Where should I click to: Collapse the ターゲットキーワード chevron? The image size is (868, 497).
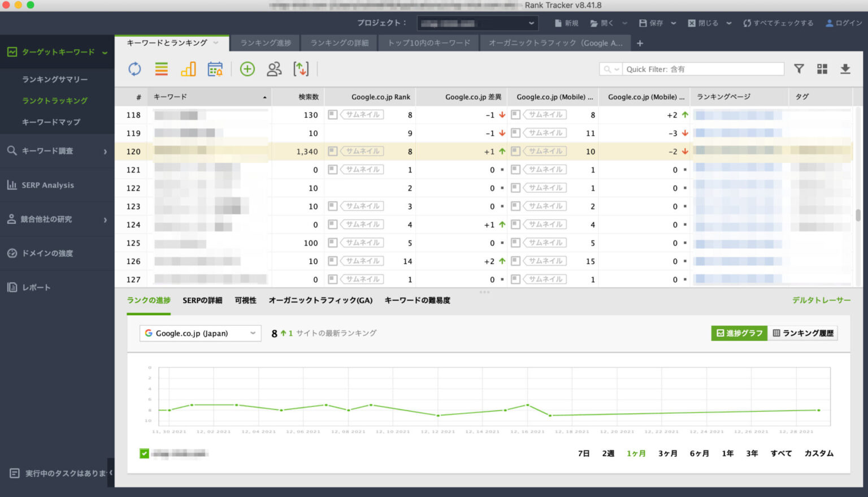coord(105,53)
